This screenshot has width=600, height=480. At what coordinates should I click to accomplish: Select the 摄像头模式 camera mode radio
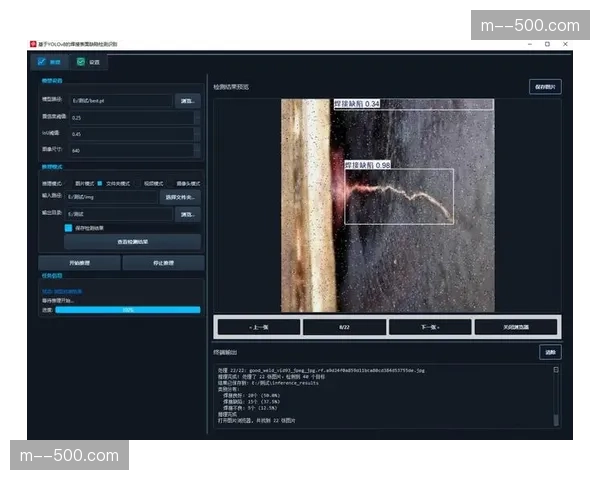[184, 184]
